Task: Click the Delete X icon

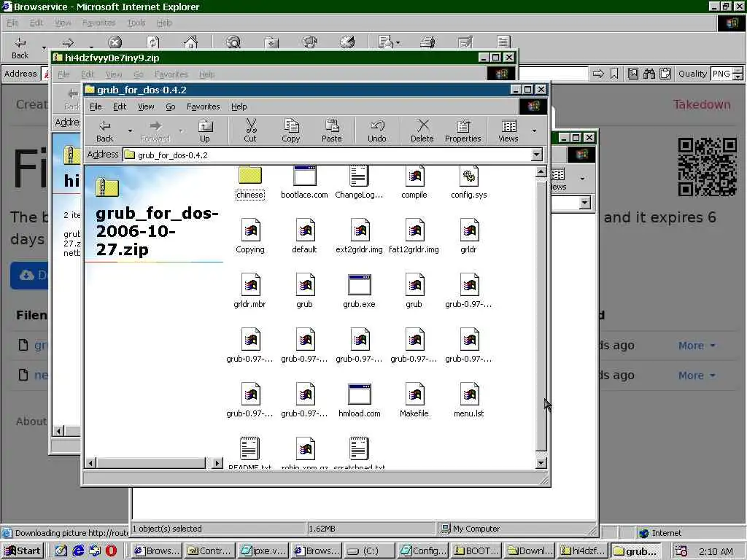Action: pyautogui.click(x=422, y=131)
